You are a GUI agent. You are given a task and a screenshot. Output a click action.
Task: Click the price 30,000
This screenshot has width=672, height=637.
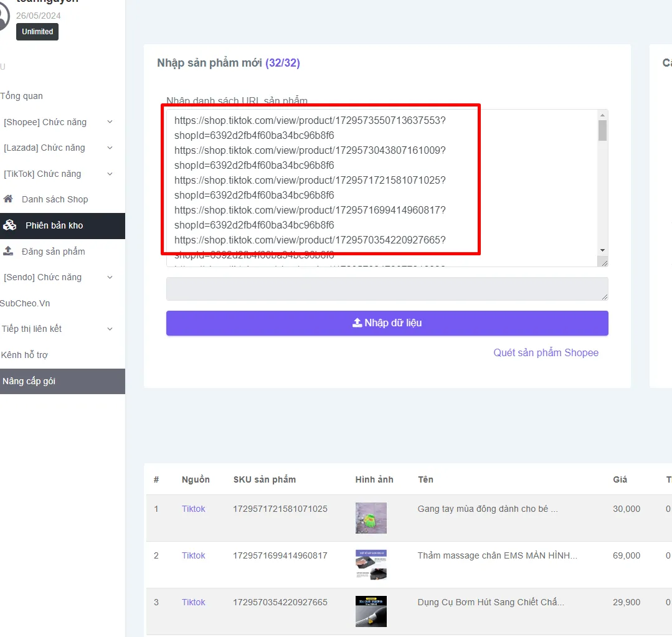point(627,509)
